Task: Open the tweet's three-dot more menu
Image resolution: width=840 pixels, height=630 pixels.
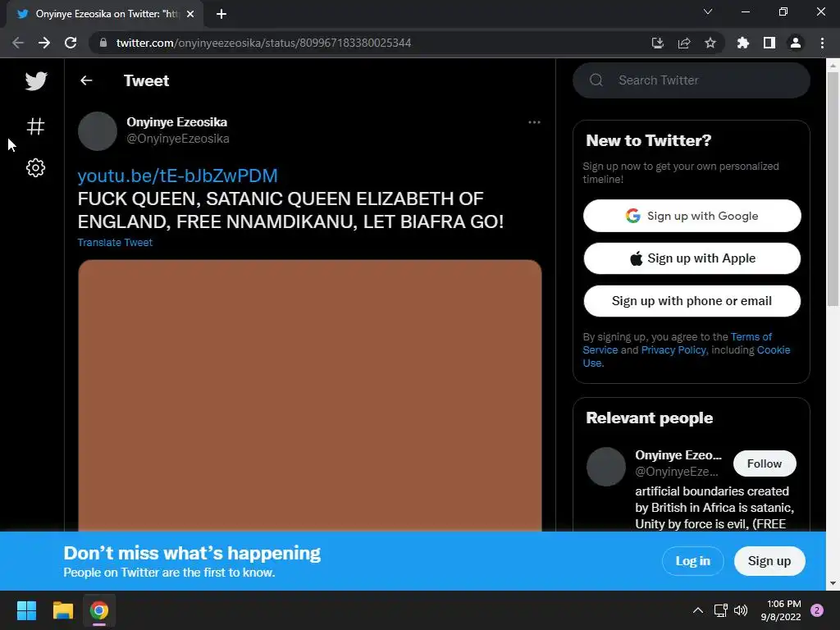Action: (534, 122)
